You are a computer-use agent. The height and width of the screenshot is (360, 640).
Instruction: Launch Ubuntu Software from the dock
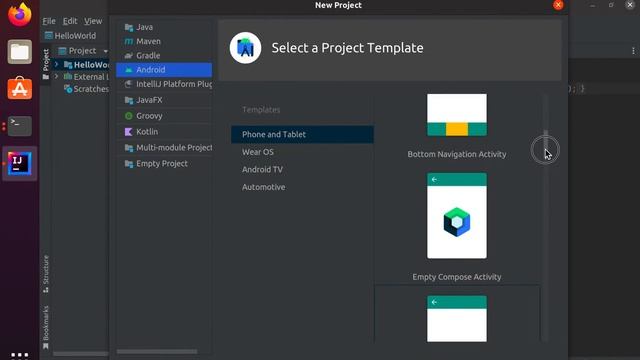point(20,89)
